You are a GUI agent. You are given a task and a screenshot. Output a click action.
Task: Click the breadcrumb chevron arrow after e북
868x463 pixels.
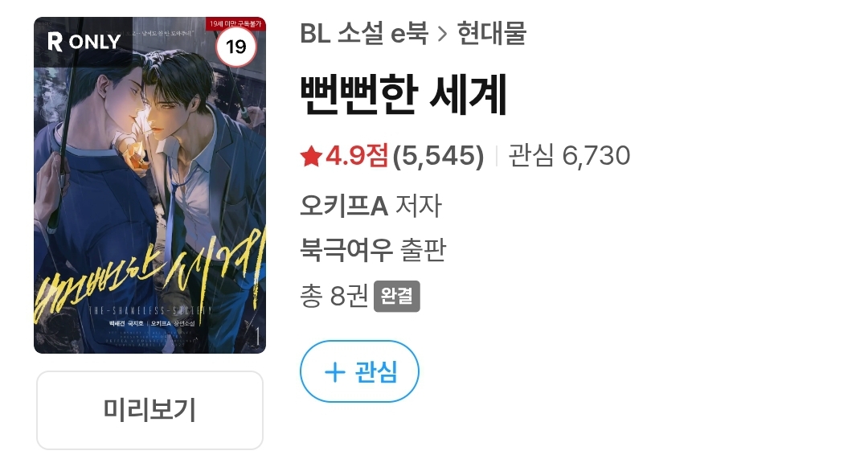pos(442,35)
